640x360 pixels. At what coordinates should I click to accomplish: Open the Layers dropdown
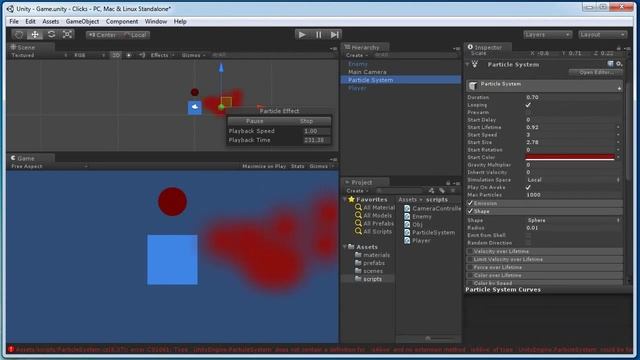[x=547, y=35]
